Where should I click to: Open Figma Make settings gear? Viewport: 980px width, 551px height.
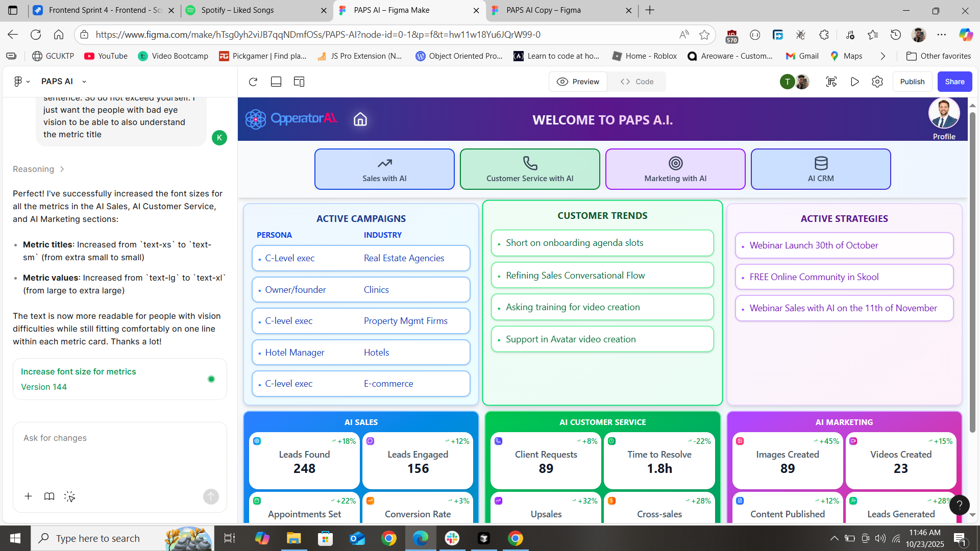(877, 82)
